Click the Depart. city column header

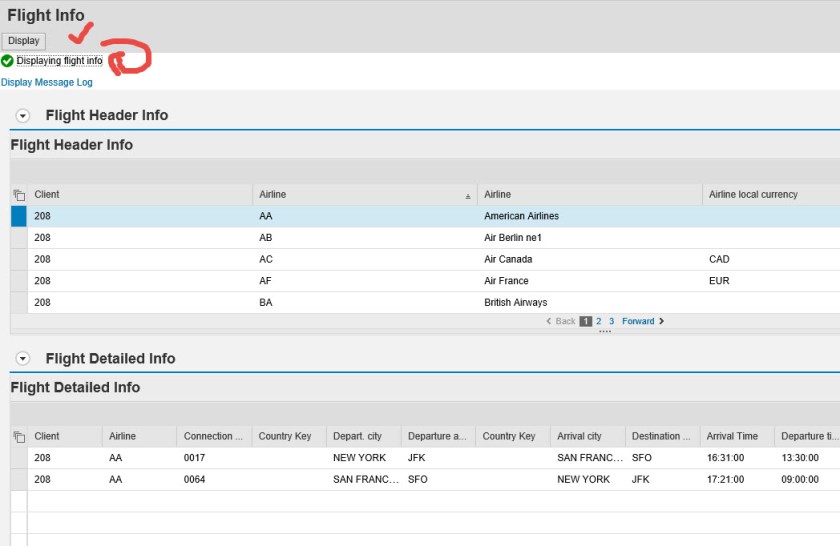(x=357, y=436)
